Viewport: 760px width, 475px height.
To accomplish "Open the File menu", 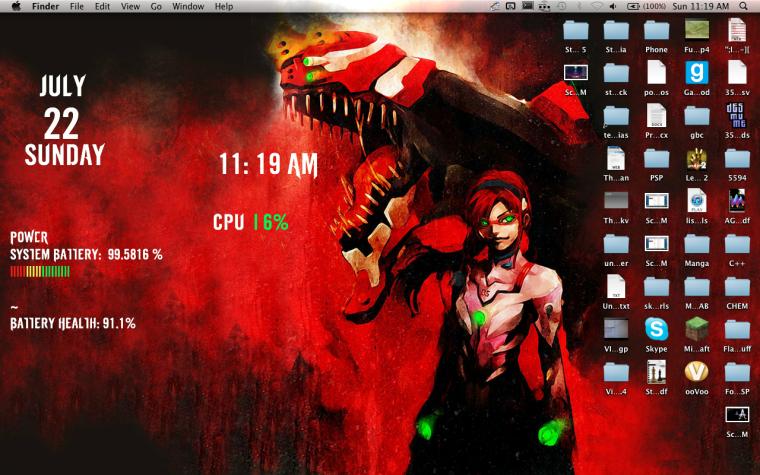I will click(77, 6).
